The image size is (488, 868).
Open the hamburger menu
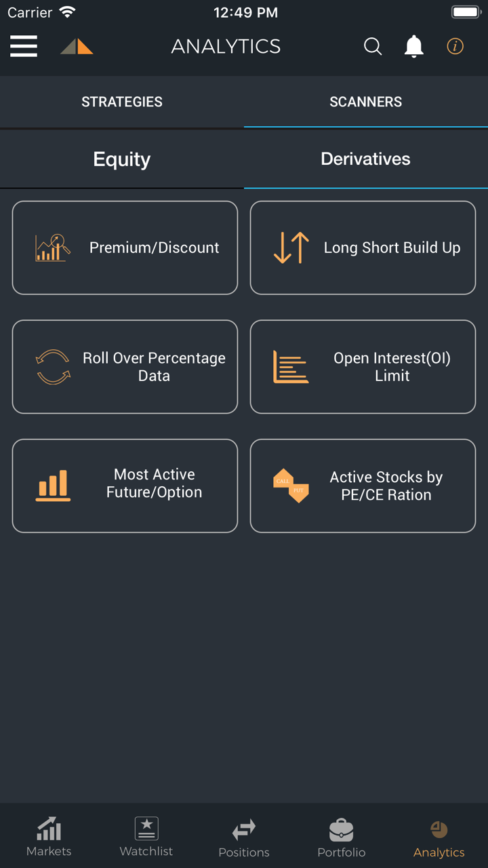(x=24, y=46)
